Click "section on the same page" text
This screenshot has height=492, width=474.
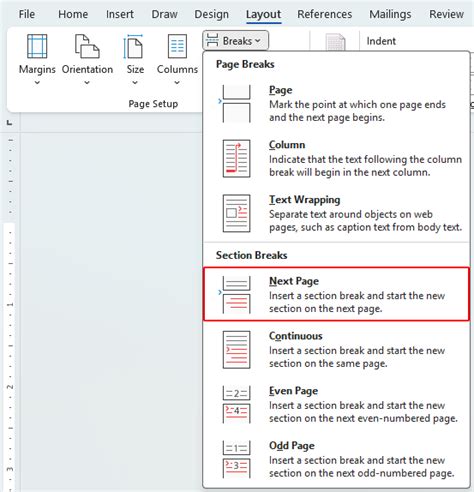point(328,364)
